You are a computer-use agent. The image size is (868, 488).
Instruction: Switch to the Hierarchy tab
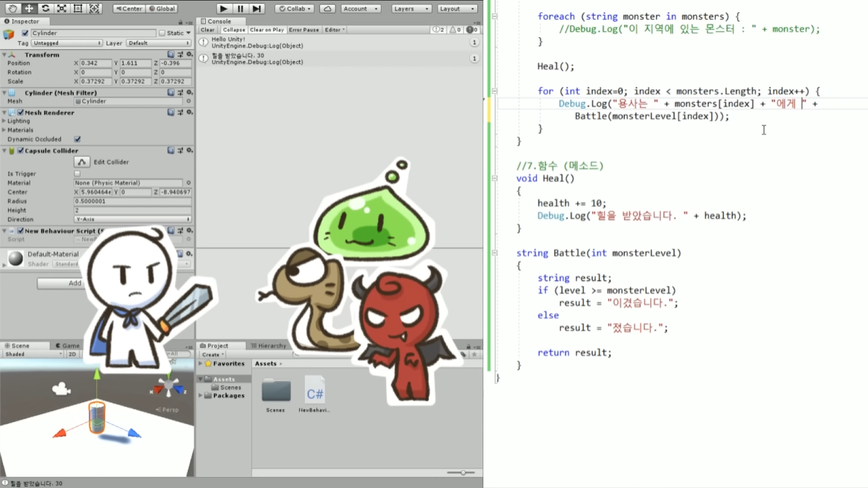(x=268, y=345)
